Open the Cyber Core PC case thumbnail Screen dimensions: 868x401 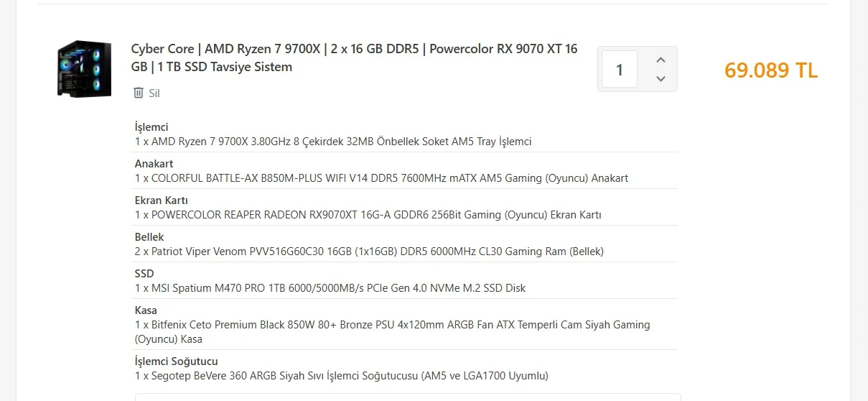coord(85,69)
